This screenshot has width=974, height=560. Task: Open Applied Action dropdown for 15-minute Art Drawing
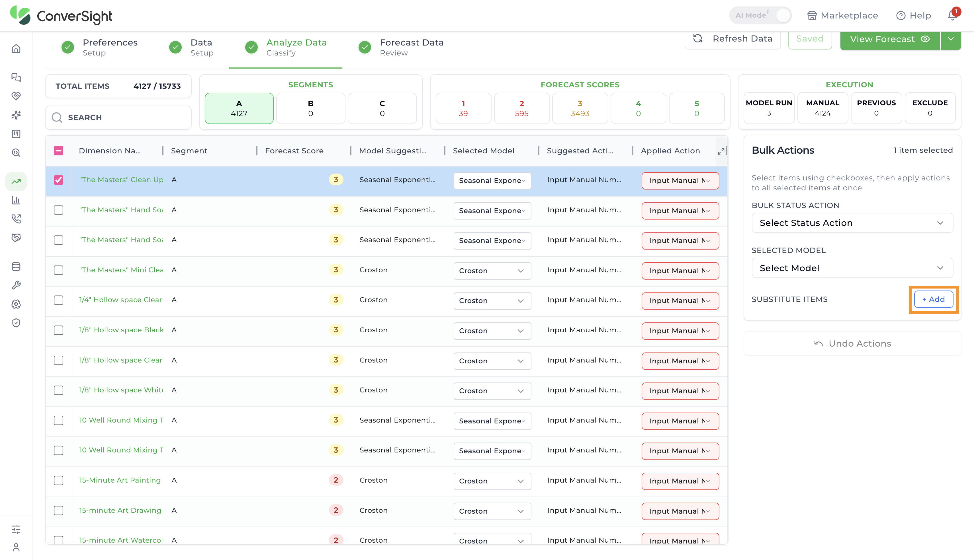[680, 511]
